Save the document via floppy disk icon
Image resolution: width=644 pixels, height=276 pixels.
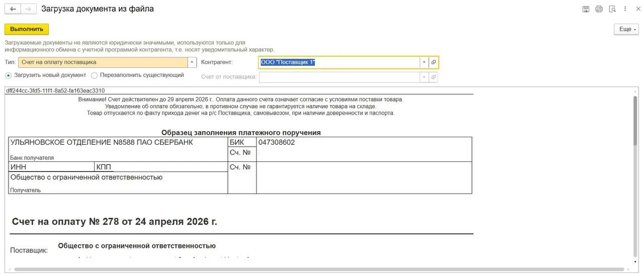click(x=586, y=9)
